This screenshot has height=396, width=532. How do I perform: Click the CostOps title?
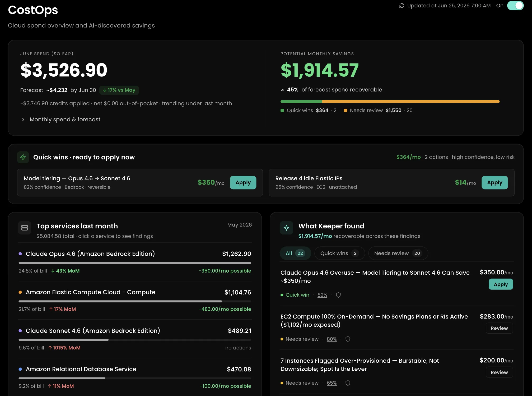[33, 10]
